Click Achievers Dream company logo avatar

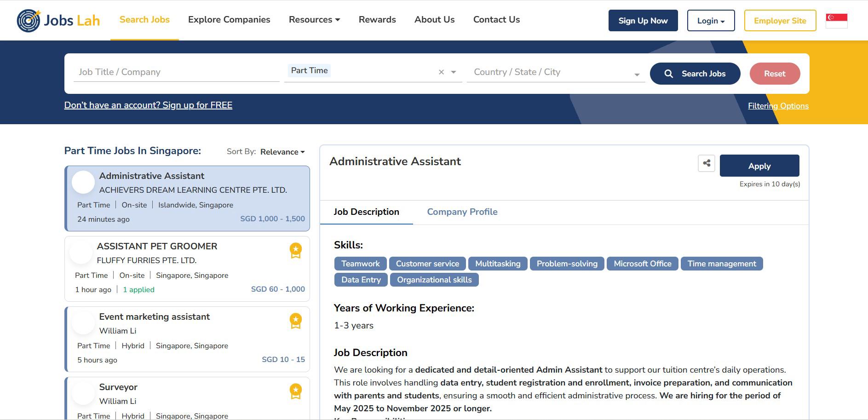click(83, 182)
